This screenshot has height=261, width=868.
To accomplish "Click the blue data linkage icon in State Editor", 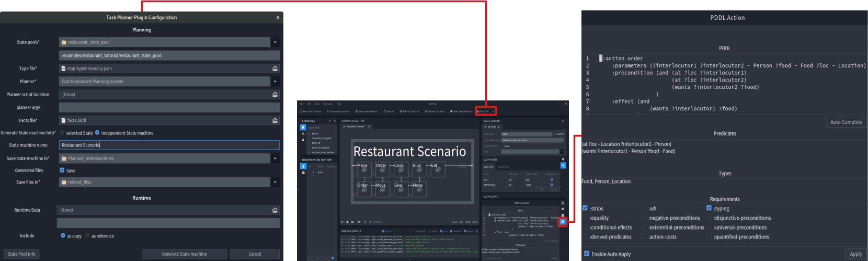I will [x=563, y=165].
